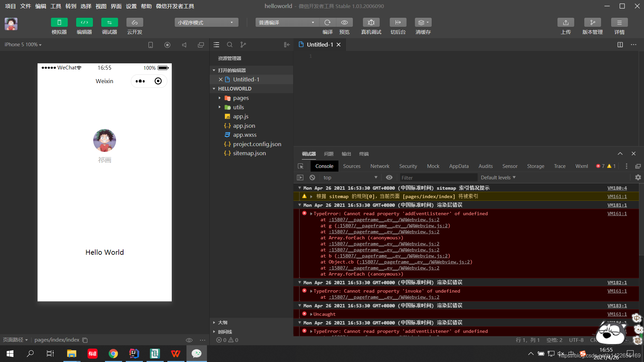Open the 工具 menu
This screenshot has height=362, width=644.
[56, 6]
